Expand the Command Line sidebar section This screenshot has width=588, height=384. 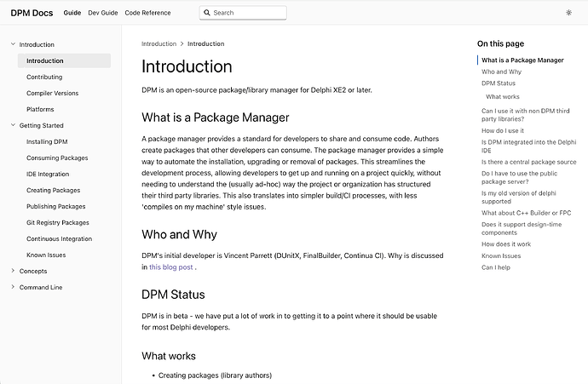coord(13,287)
